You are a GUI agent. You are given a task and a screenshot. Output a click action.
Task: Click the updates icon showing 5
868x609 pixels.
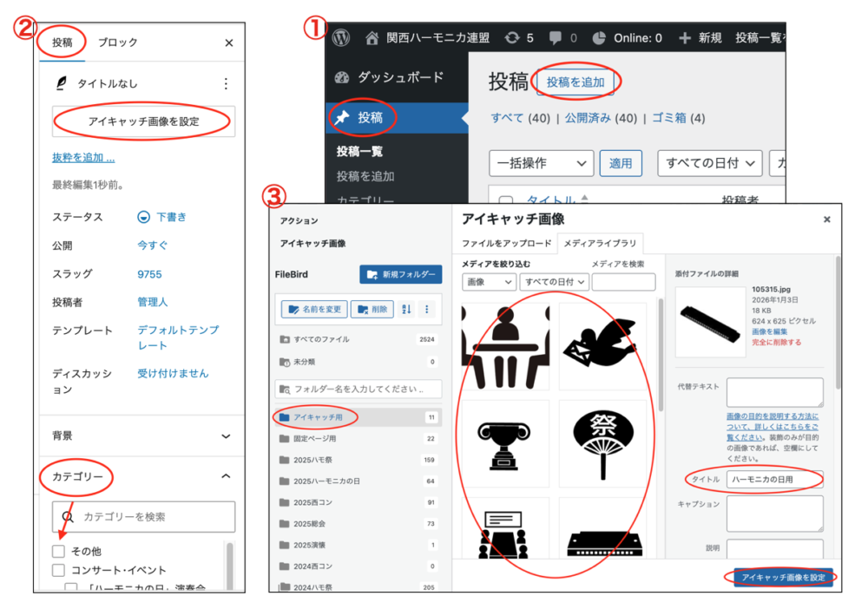point(512,37)
